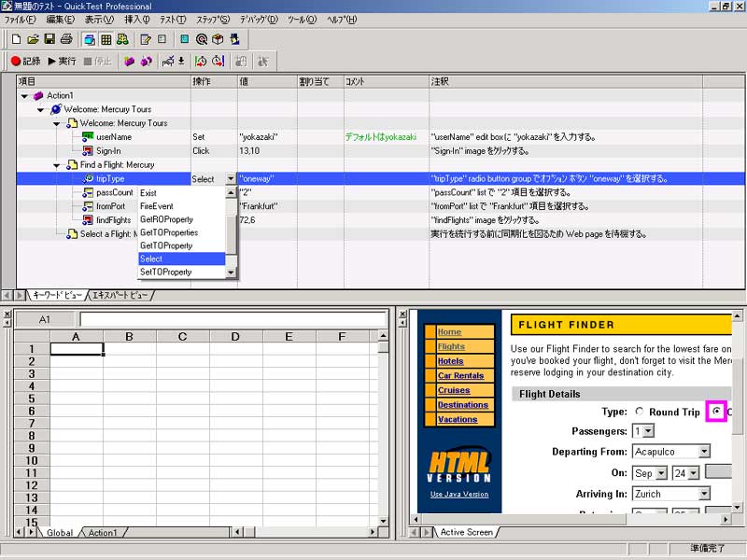Screen dimensions: 747x560
Task: Select the passCount step row
Action: [380, 192]
